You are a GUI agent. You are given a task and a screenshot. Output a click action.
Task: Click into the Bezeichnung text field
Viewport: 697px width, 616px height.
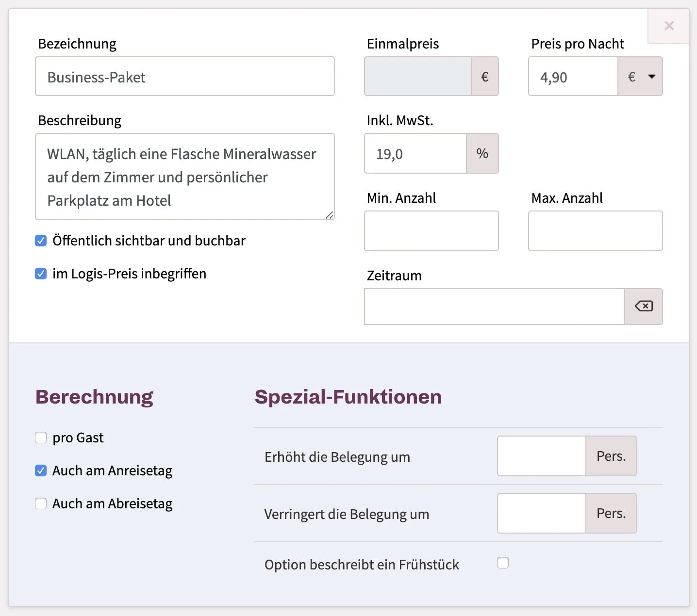pos(184,77)
